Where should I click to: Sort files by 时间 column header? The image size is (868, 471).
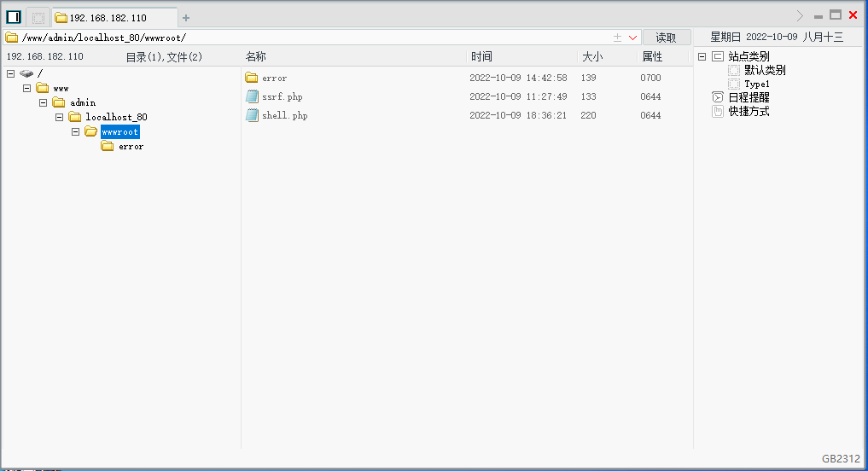point(481,56)
